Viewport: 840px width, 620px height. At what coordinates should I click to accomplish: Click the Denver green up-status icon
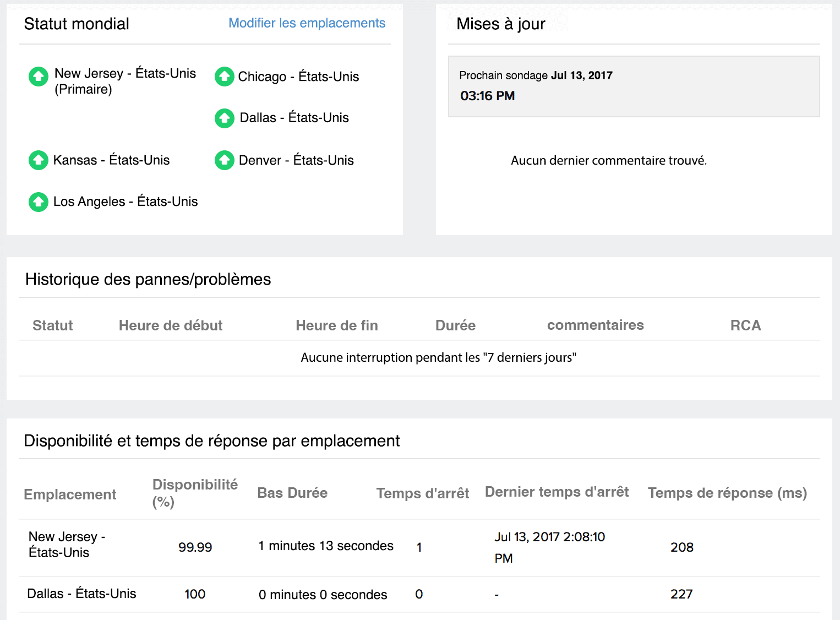[x=224, y=160]
